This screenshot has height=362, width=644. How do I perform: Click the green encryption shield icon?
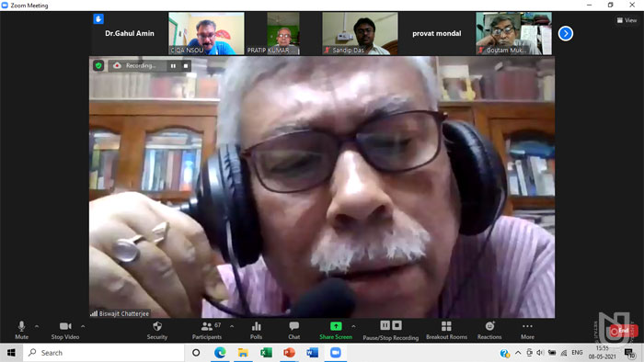98,65
